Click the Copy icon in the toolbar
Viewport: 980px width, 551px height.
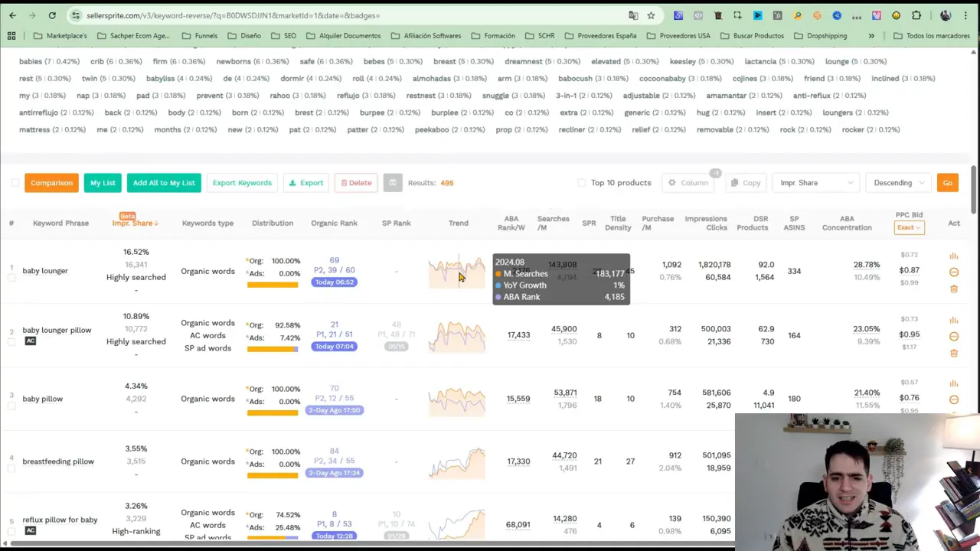click(733, 182)
